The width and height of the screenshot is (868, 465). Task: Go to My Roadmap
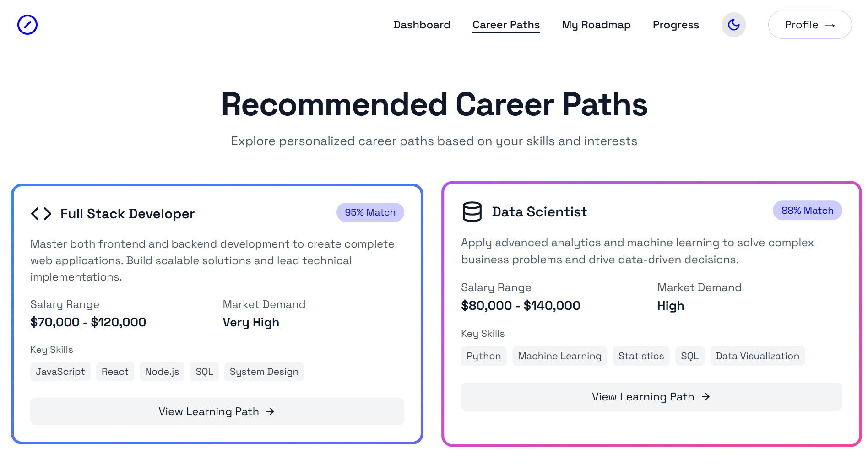596,25
